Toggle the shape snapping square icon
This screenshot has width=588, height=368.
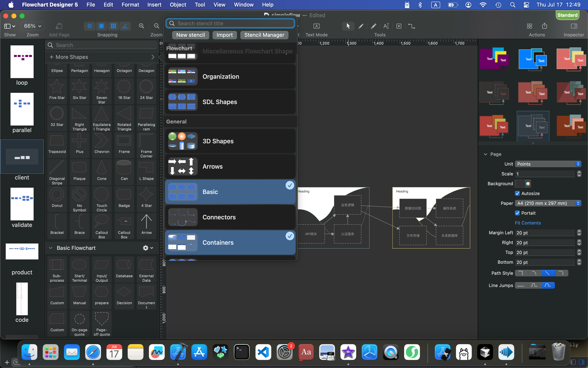[x=101, y=26]
